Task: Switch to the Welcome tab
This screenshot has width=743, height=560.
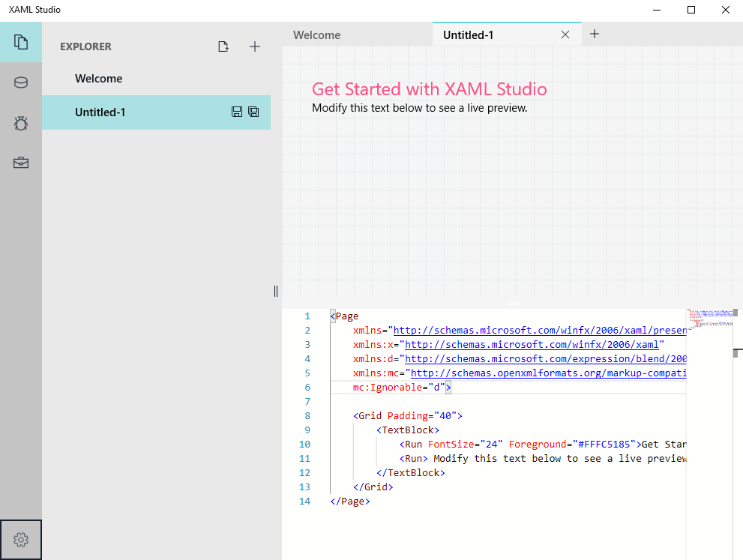Action: coord(316,34)
